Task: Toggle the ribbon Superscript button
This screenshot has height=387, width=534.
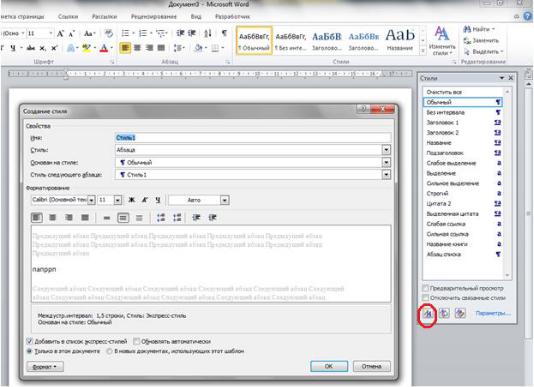Action: [x=54, y=48]
